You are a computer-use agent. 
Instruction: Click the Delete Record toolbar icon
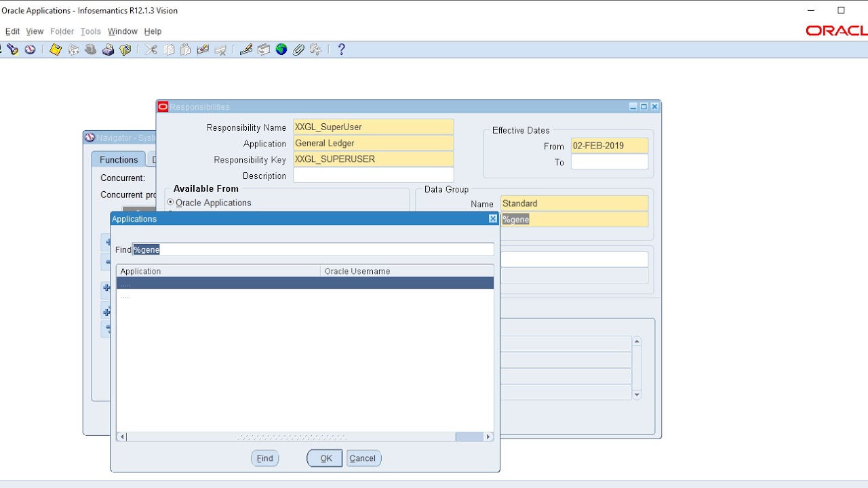click(220, 49)
